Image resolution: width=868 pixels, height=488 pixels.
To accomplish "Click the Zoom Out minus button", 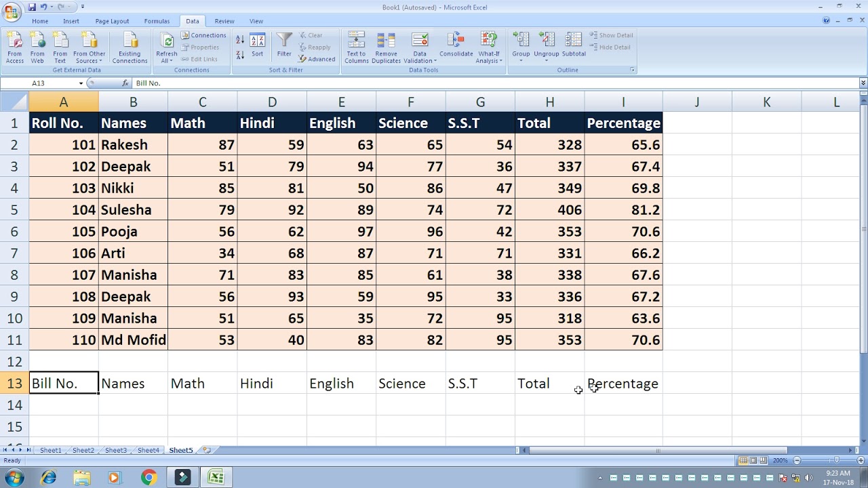I will click(x=797, y=461).
